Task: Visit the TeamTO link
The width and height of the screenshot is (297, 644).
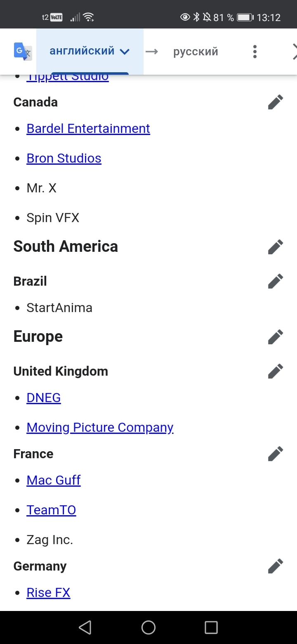Action: [x=51, y=510]
